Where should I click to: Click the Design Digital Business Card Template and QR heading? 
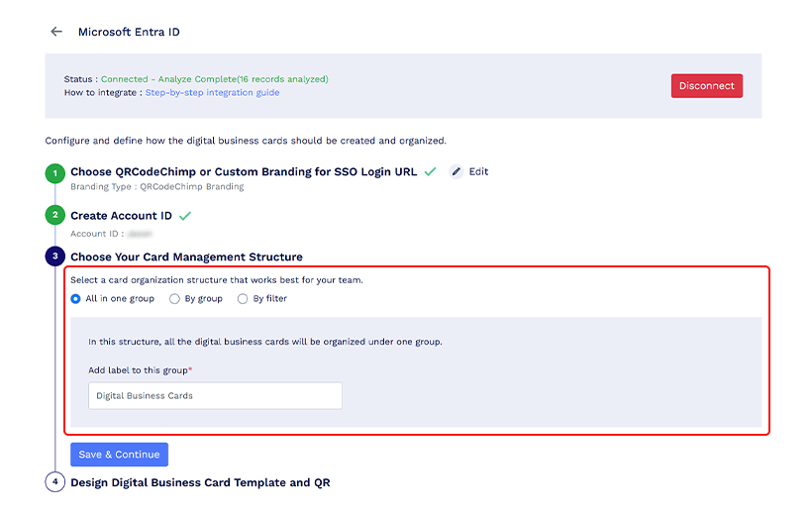pos(200,482)
